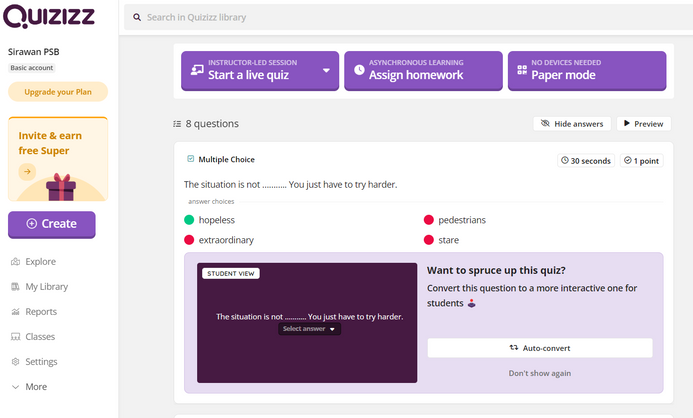Select the 'pedestrians' answer choice

click(461, 220)
